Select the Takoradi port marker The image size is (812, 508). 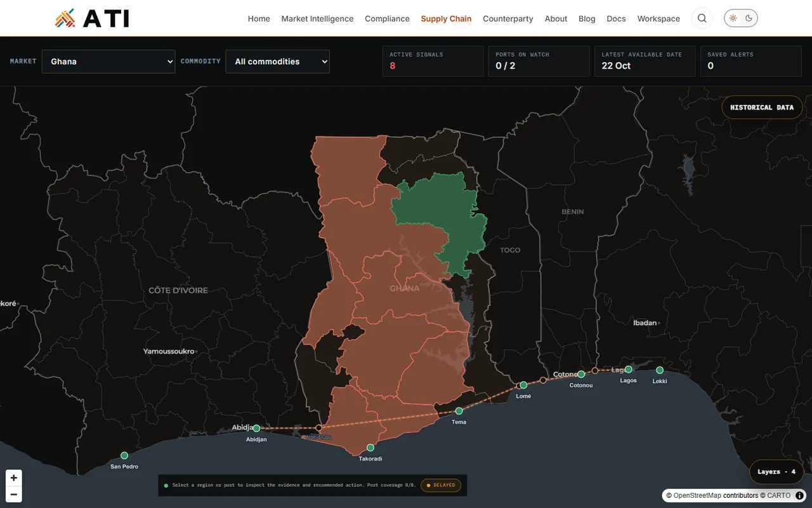pos(370,448)
